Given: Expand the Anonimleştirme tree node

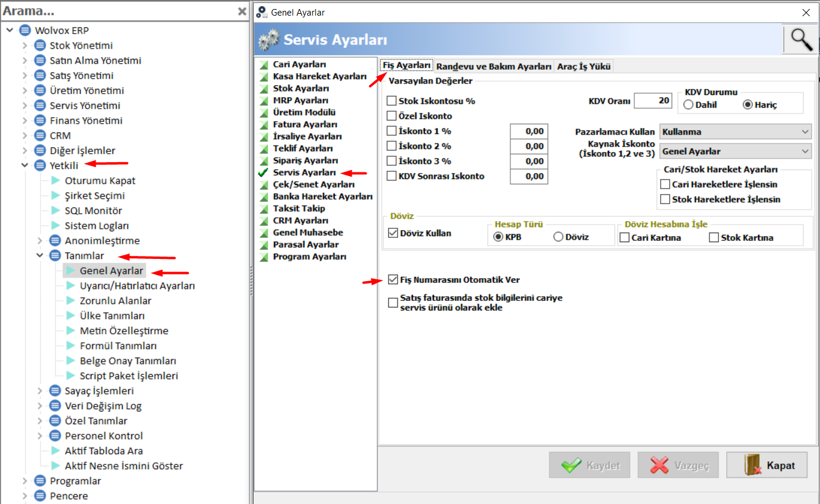Looking at the screenshot, I should (40, 240).
